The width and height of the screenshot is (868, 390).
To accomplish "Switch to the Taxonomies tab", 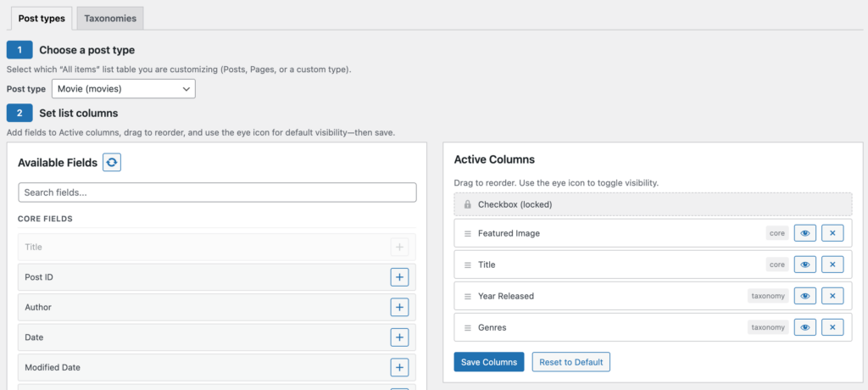I will click(x=110, y=19).
